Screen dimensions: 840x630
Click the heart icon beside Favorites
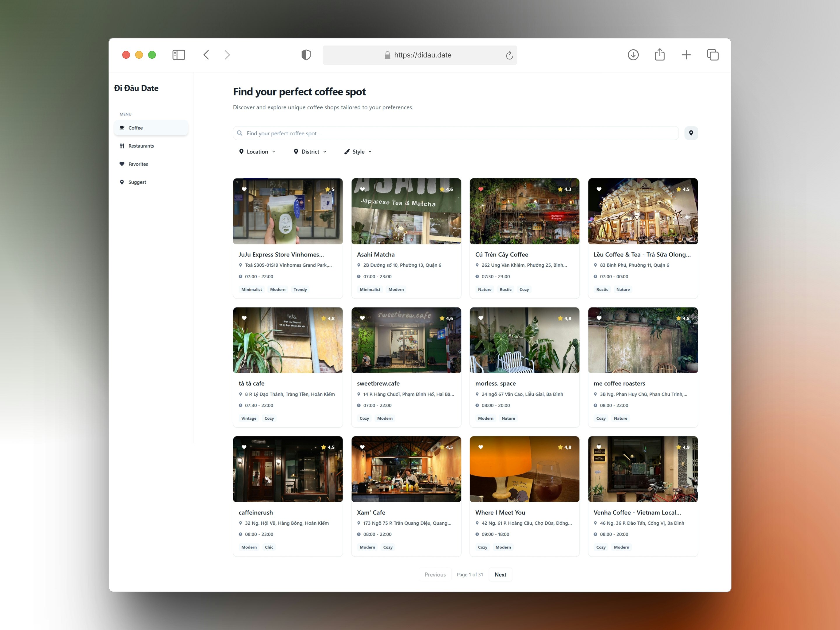pos(122,164)
